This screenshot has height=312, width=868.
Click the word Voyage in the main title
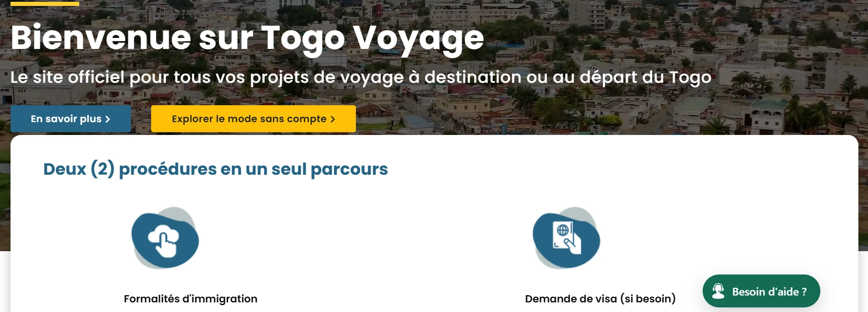click(x=418, y=39)
